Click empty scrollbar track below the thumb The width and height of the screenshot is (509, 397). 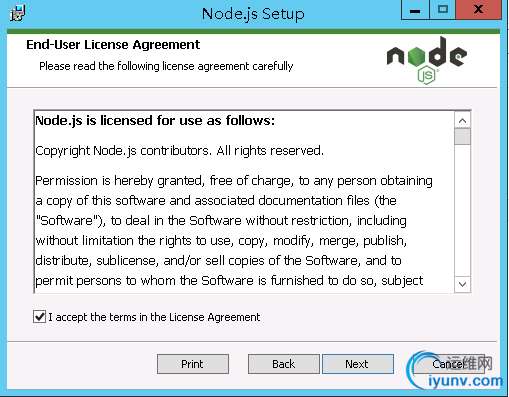(462, 210)
